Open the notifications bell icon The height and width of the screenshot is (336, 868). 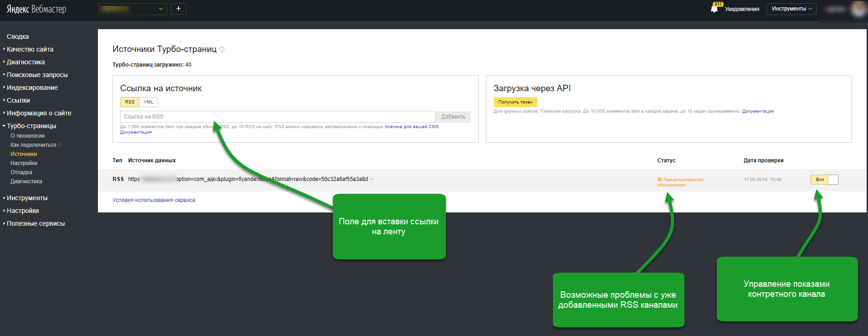pos(714,9)
